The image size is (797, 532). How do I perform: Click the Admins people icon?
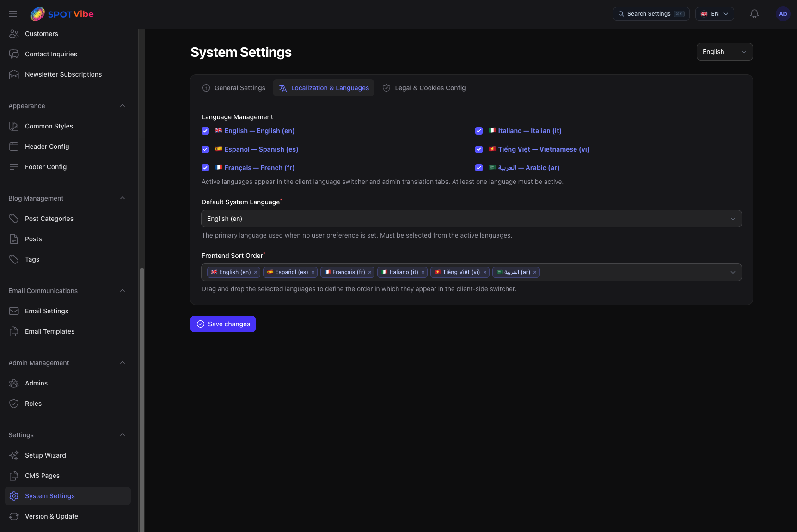tap(14, 383)
